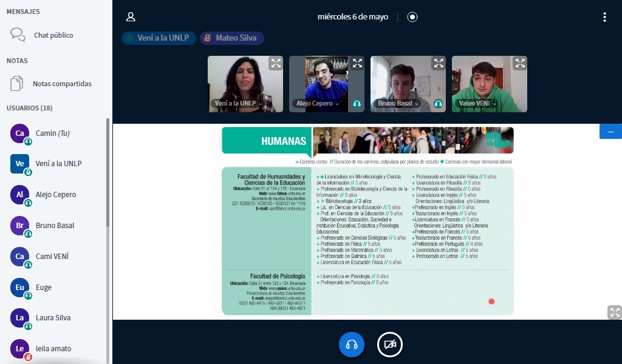Screen dimensions: 622x364
Task: Fullscreen Bruno Basal's webcam
Action: 439,63
